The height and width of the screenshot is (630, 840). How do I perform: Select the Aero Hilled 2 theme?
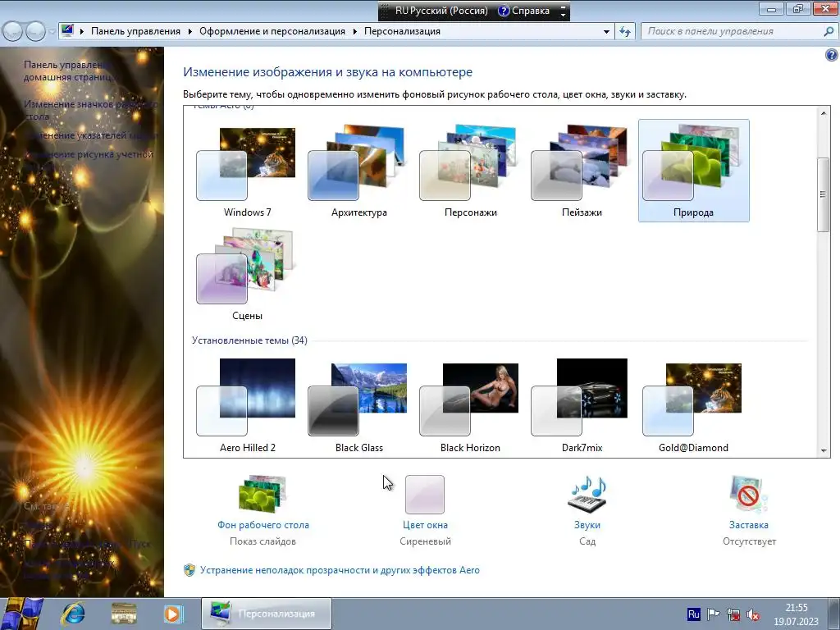click(x=247, y=405)
